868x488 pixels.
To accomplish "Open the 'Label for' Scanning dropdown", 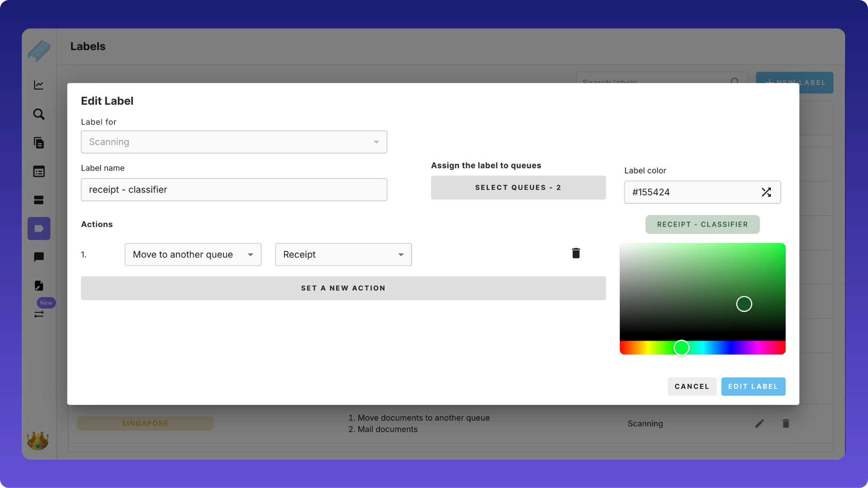I will (x=234, y=142).
